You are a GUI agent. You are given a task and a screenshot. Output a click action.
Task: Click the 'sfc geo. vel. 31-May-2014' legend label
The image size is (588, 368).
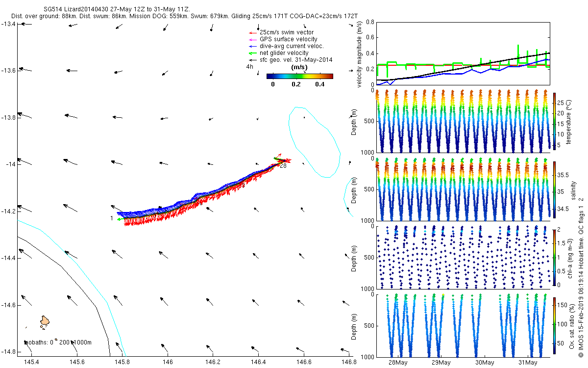[296, 60]
